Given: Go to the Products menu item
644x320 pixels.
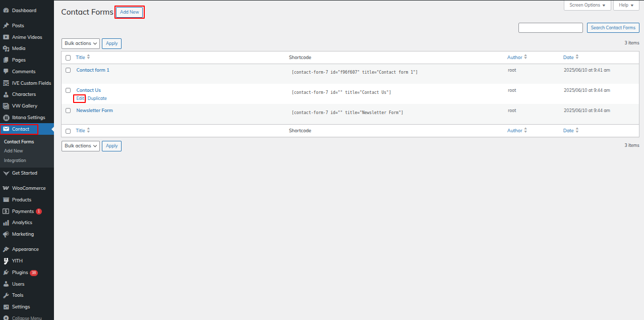Looking at the screenshot, I should tap(22, 200).
